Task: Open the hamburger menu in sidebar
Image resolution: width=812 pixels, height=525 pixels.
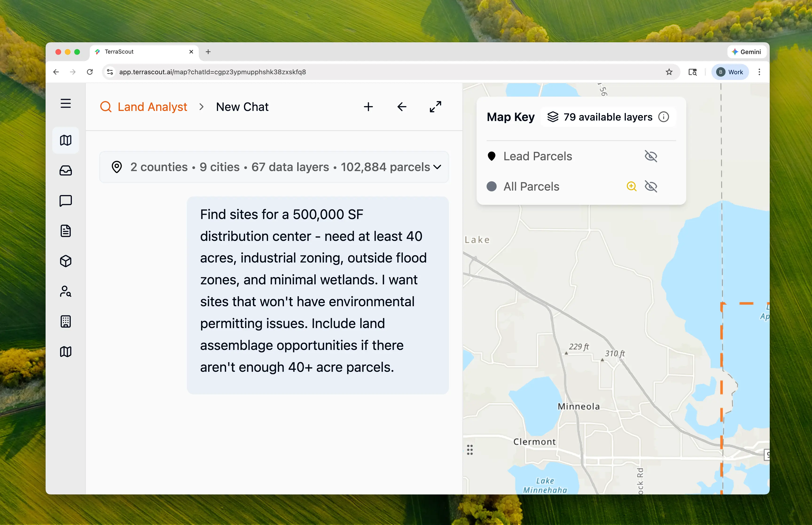Action: (x=66, y=103)
